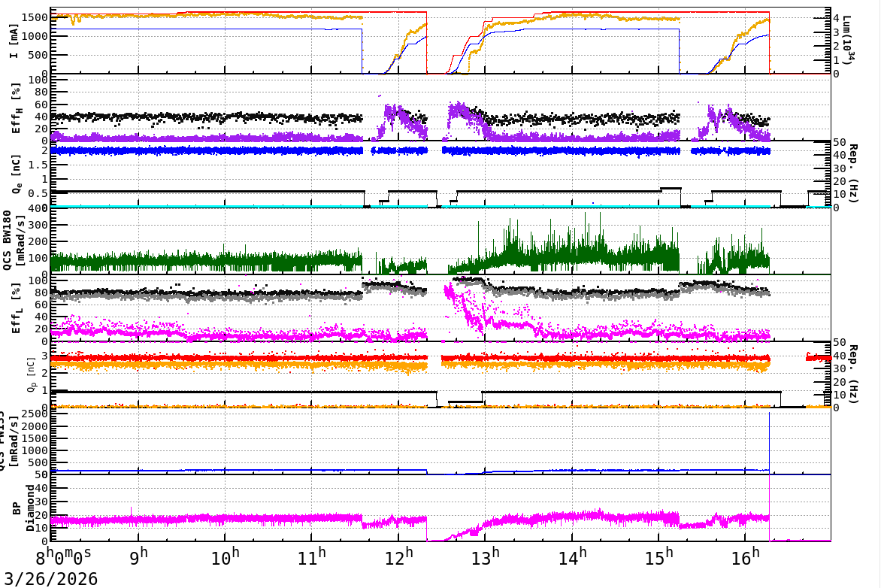Click the 100 tick on the Eff_H axis
Image resolution: width=881 pixels, height=588 pixels.
click(x=38, y=80)
